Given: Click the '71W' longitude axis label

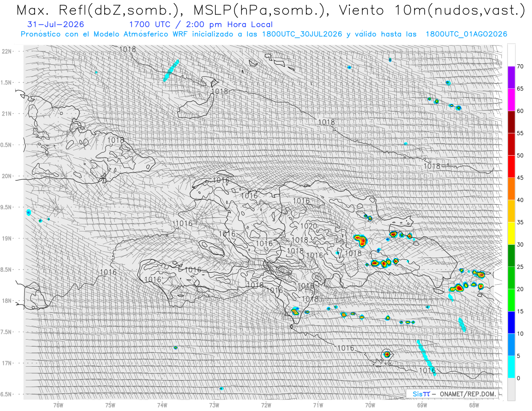Looking at the screenshot, I should point(318,404).
